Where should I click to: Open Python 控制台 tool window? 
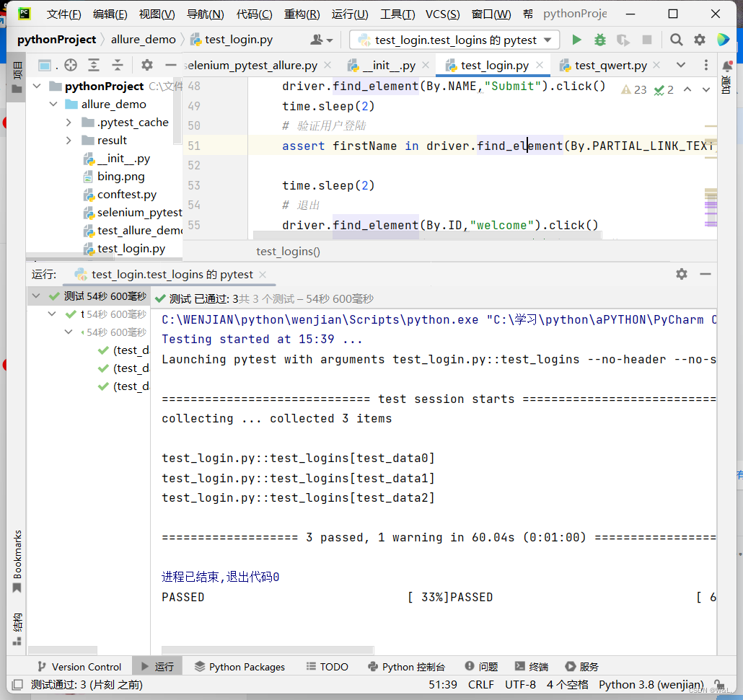(x=407, y=667)
